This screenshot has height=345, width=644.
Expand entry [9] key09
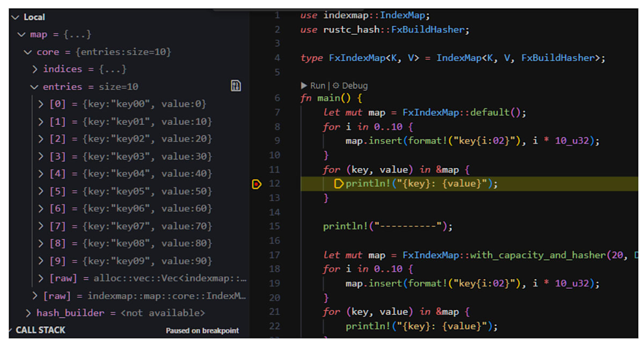pos(41,261)
